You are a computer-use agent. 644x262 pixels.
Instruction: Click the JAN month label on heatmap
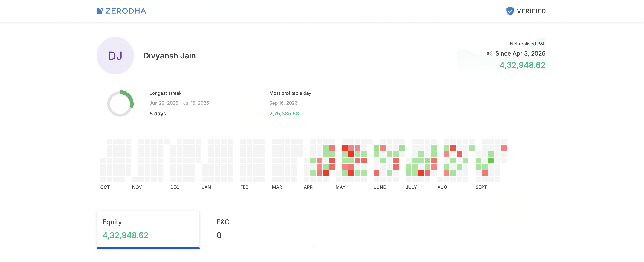207,187
